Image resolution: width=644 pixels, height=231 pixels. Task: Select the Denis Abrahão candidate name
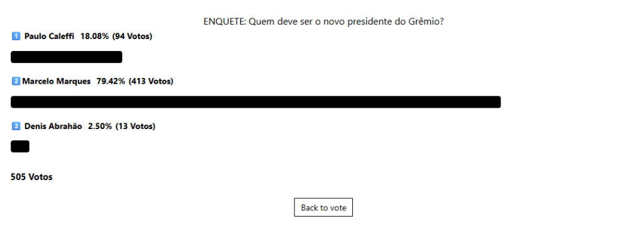point(53,126)
